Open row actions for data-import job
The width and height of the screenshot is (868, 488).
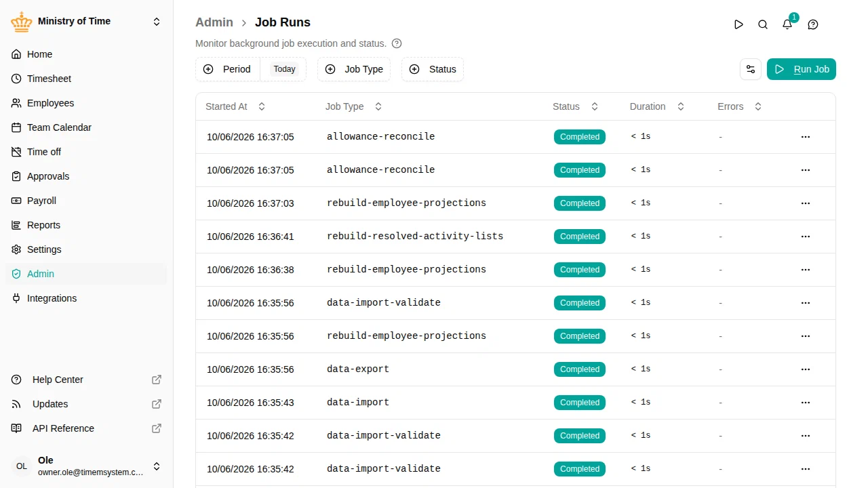[806, 403]
